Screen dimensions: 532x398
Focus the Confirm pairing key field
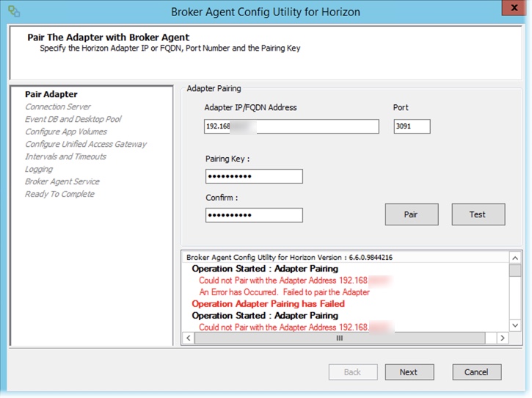(254, 215)
